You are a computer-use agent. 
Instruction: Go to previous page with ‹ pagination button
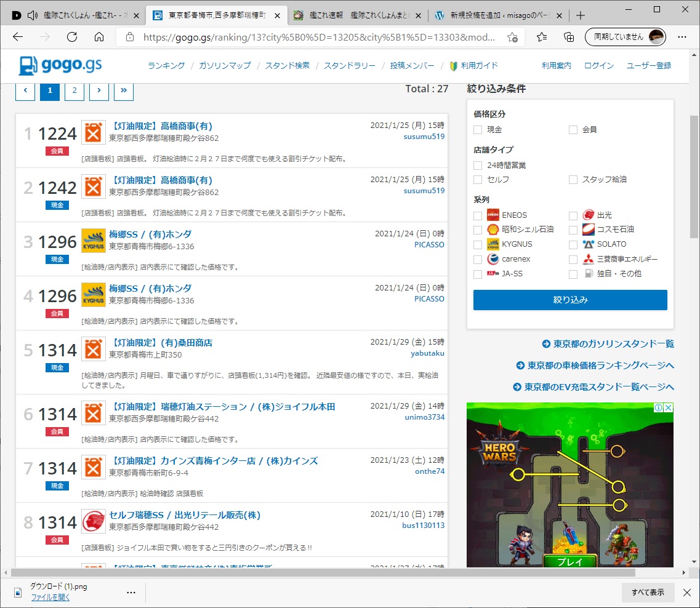[25, 90]
